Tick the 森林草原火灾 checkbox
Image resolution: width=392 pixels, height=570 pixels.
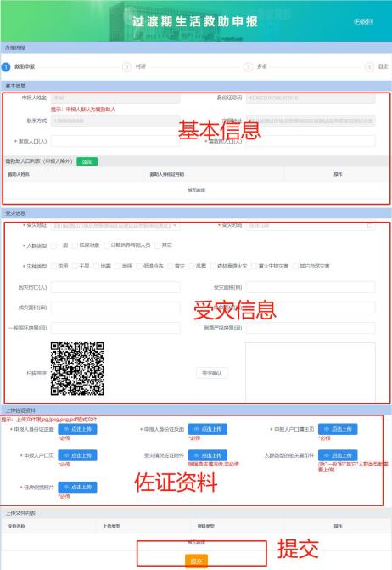214,266
